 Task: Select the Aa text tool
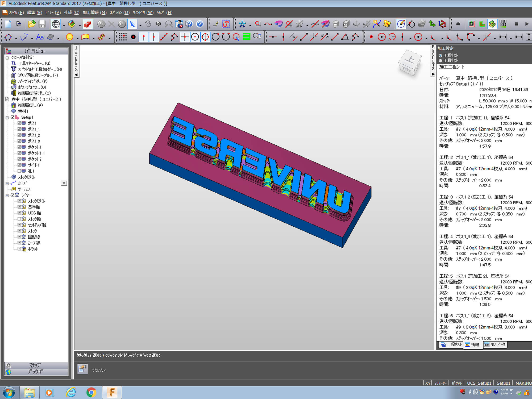click(x=40, y=37)
